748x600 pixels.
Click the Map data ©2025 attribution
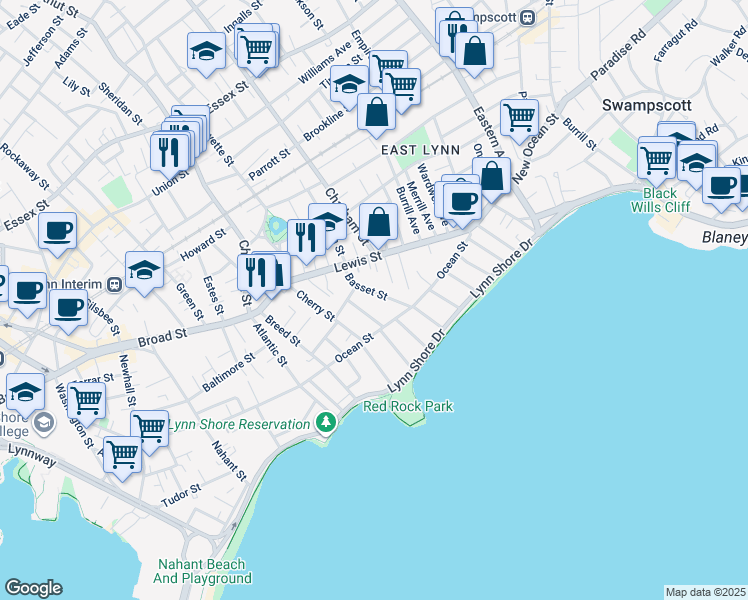click(705, 592)
